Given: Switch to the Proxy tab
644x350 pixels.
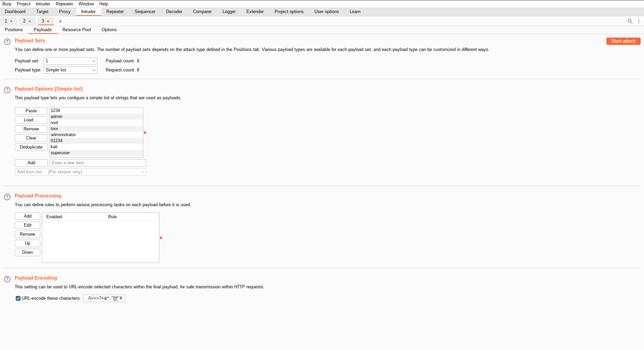Looking at the screenshot, I should coord(65,12).
